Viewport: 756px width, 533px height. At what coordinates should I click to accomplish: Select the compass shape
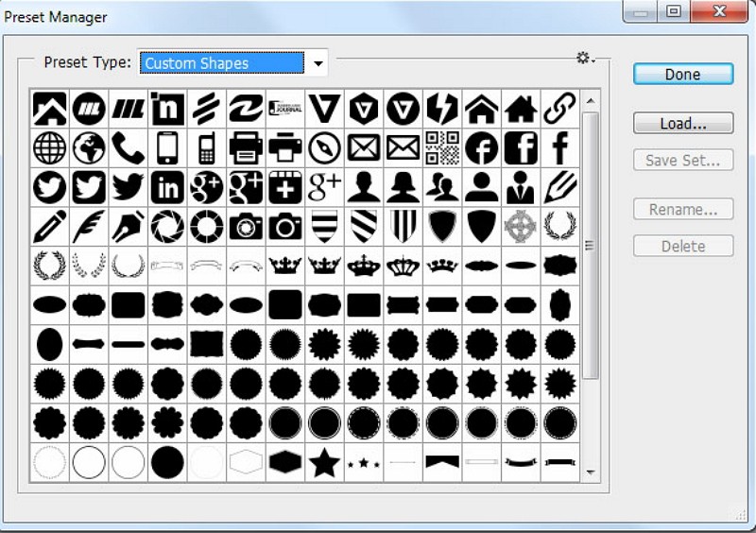(x=324, y=148)
